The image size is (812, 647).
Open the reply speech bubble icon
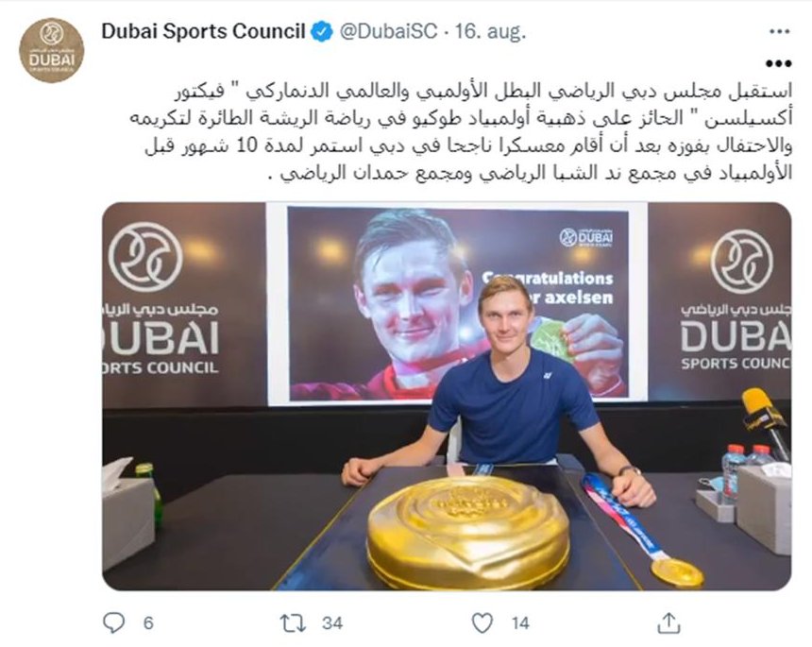pos(114,622)
